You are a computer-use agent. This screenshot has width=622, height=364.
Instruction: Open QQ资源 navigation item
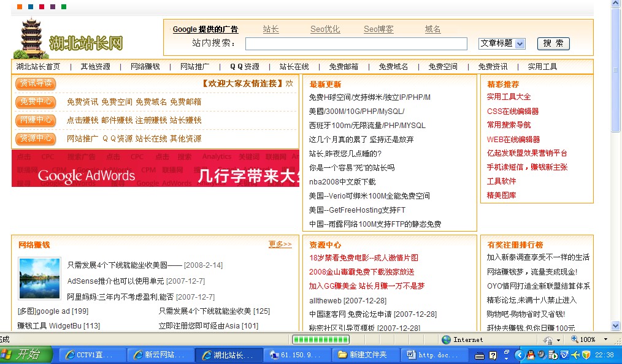pos(245,67)
